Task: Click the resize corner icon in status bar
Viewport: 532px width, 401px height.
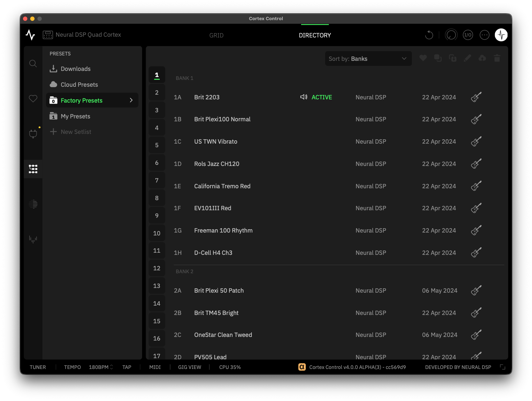Action: 503,367
